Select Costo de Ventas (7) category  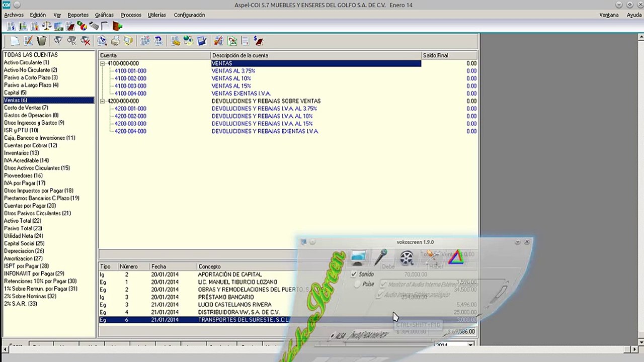(x=26, y=108)
